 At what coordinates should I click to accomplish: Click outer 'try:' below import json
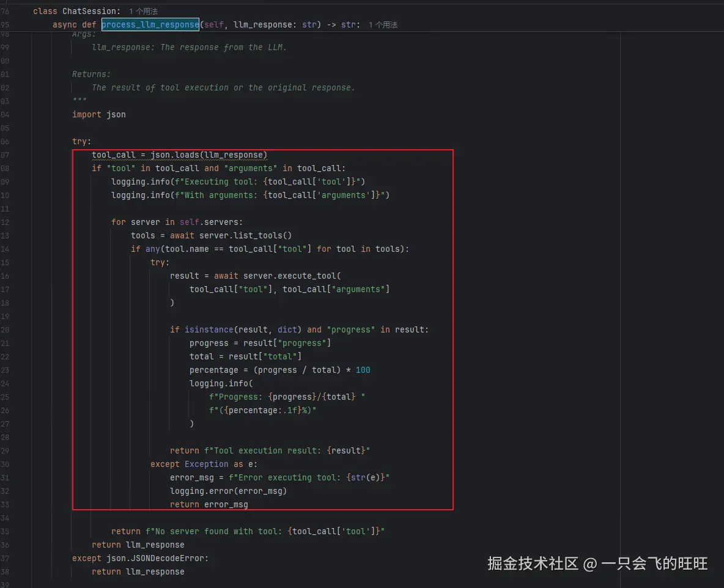pyautogui.click(x=82, y=141)
